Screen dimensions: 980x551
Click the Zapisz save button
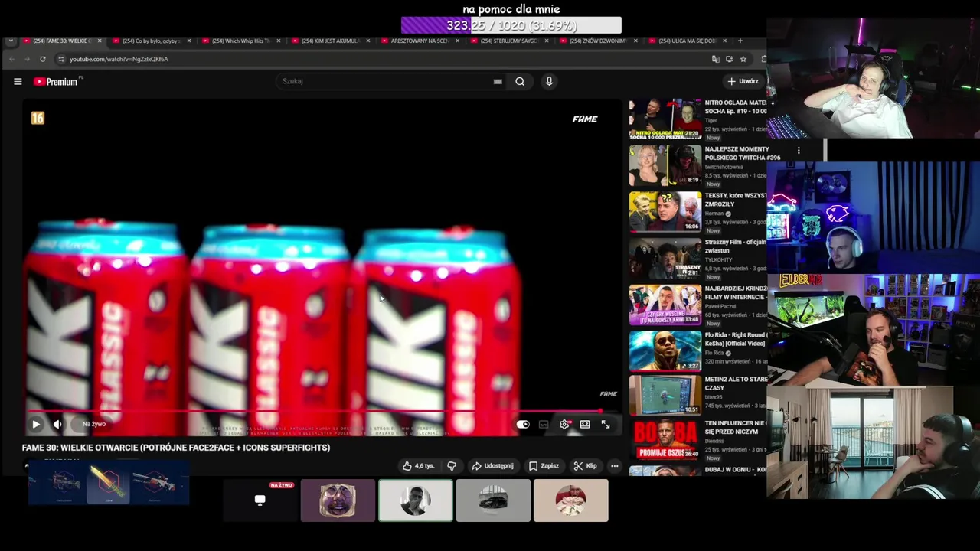[544, 465]
